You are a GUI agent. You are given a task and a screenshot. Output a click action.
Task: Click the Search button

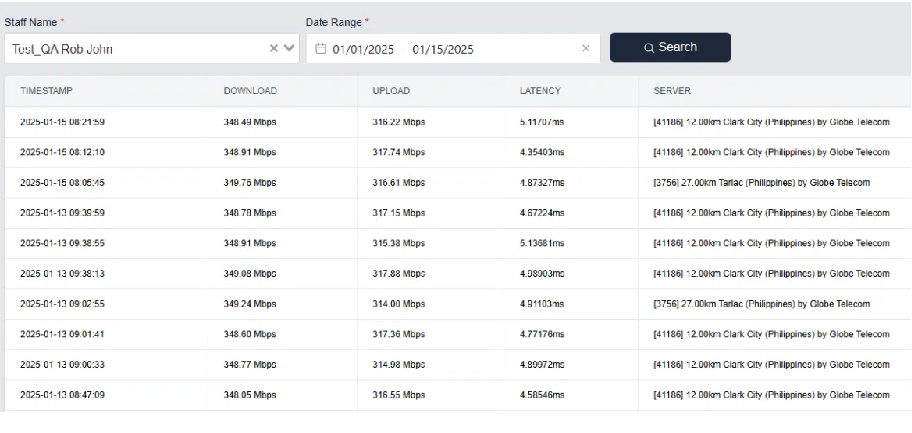(x=670, y=47)
